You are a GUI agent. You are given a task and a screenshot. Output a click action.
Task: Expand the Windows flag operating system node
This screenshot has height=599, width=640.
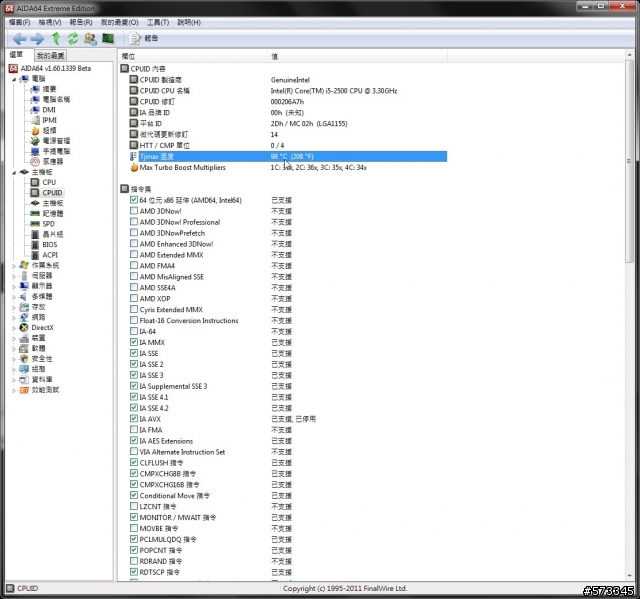(14, 266)
